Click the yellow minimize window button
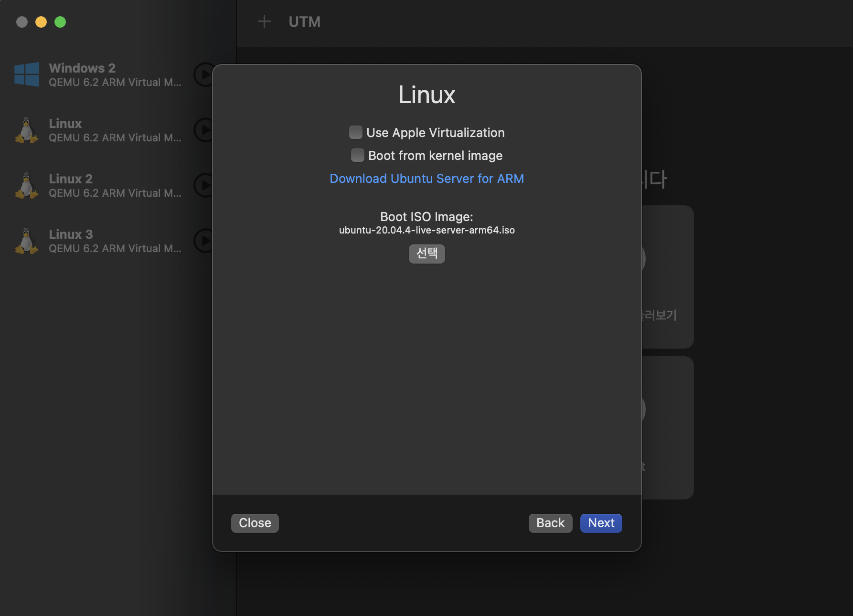 tap(41, 22)
